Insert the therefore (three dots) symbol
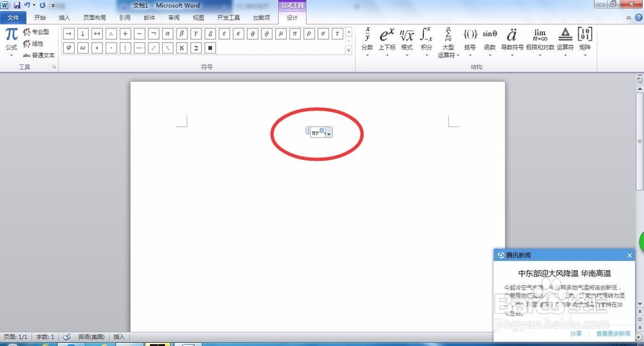 click(x=111, y=33)
